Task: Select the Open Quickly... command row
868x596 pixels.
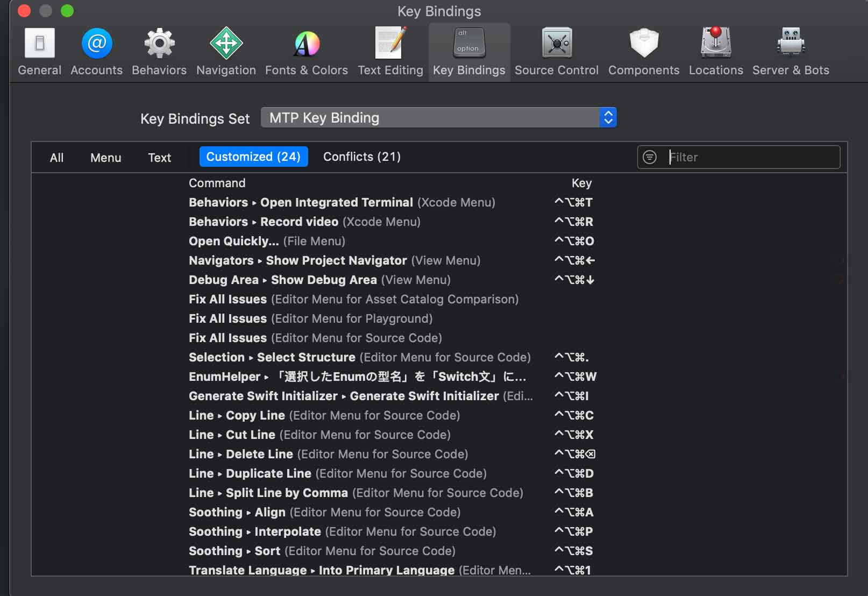Action: point(439,241)
